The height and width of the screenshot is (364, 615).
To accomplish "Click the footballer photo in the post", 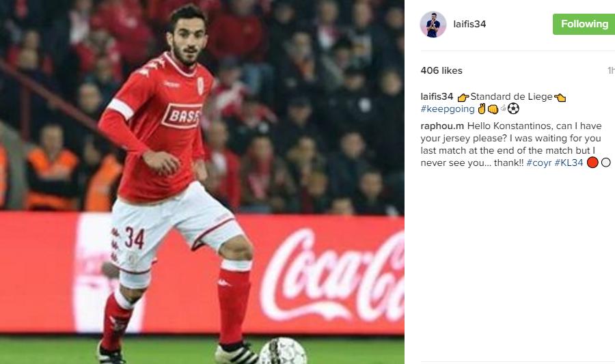I will [x=202, y=182].
